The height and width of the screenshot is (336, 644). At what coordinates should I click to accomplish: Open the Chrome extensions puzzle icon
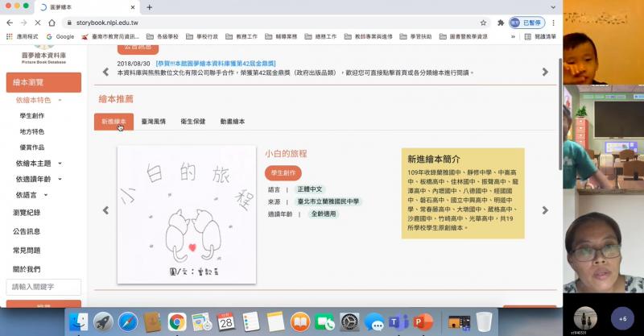pyautogui.click(x=501, y=23)
